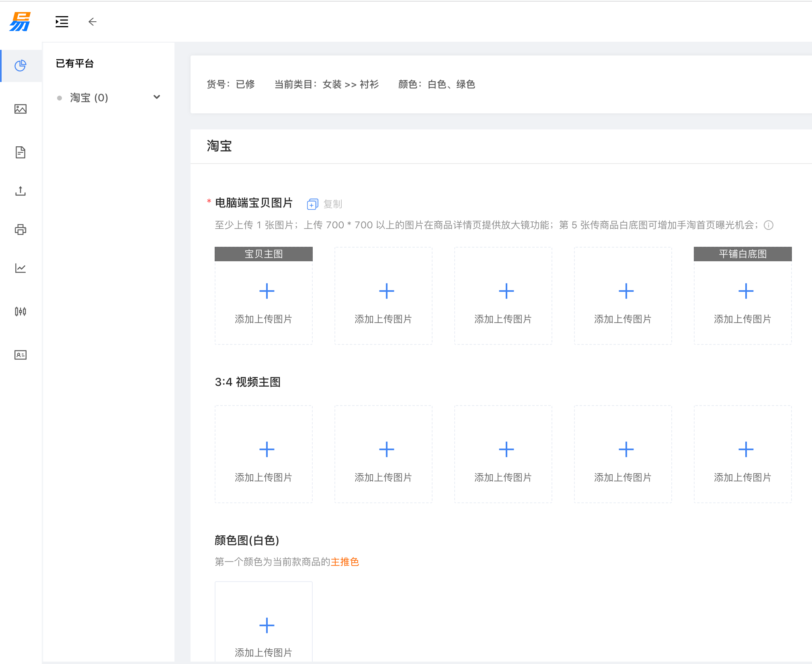Add image in third 3:4 视频主图 slot
Screen dimensions: 812x664
point(503,454)
